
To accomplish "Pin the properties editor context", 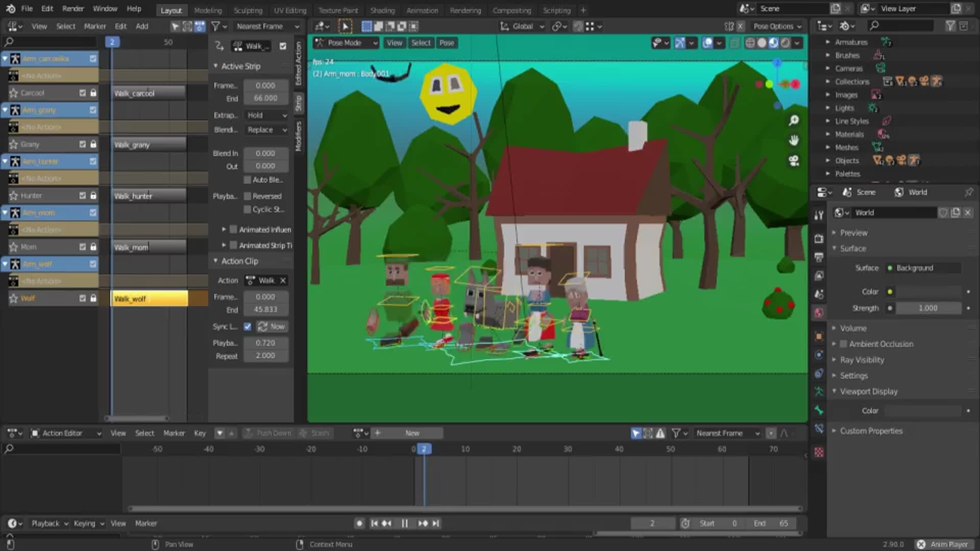I will [968, 192].
